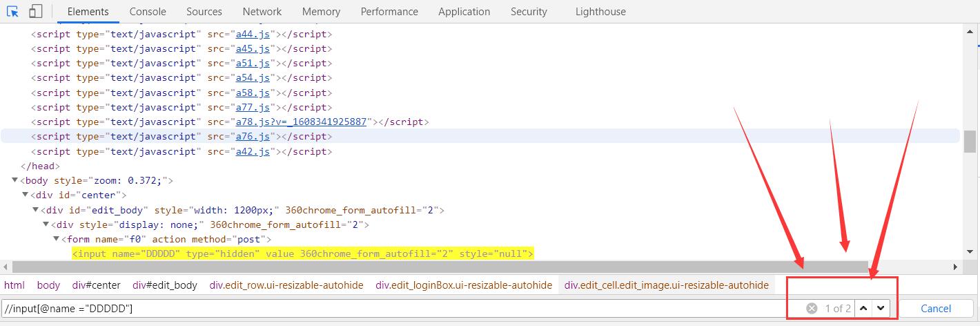
Task: Open the Security tab
Action: 529,11
